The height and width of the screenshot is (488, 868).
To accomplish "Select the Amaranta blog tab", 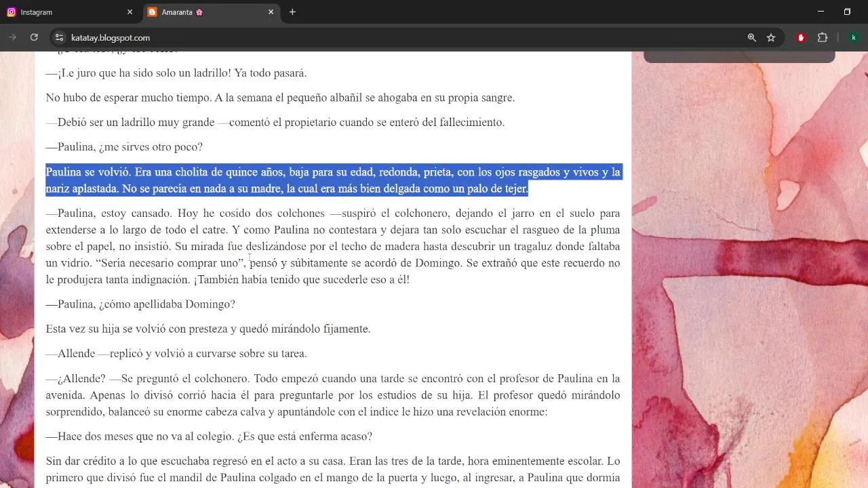I will pos(210,12).
